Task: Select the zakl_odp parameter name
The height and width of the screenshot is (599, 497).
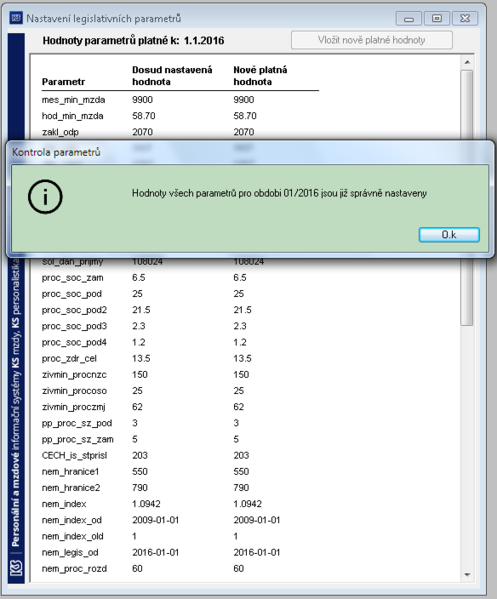Action: (60, 132)
